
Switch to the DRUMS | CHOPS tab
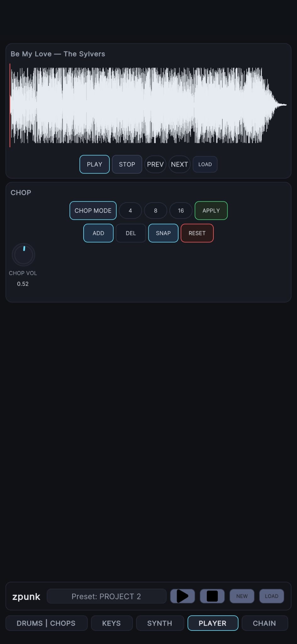click(x=46, y=623)
